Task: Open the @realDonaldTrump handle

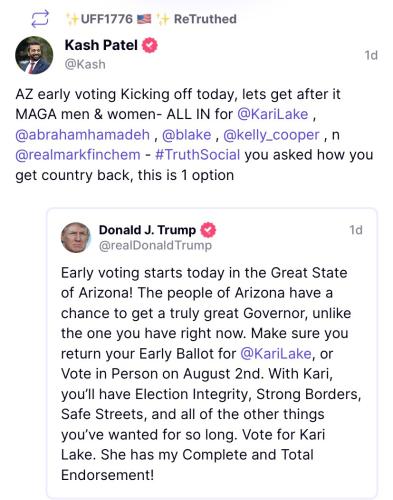Action: 155,245
